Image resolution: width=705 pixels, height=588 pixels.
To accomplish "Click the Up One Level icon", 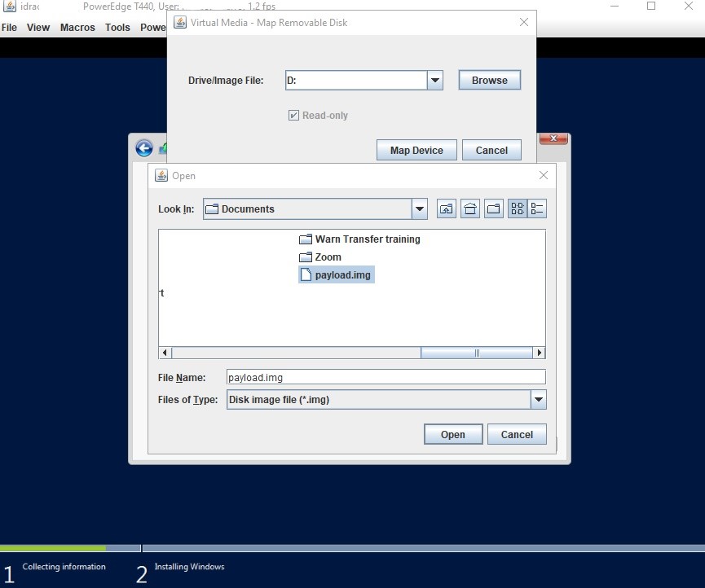I will (x=446, y=208).
